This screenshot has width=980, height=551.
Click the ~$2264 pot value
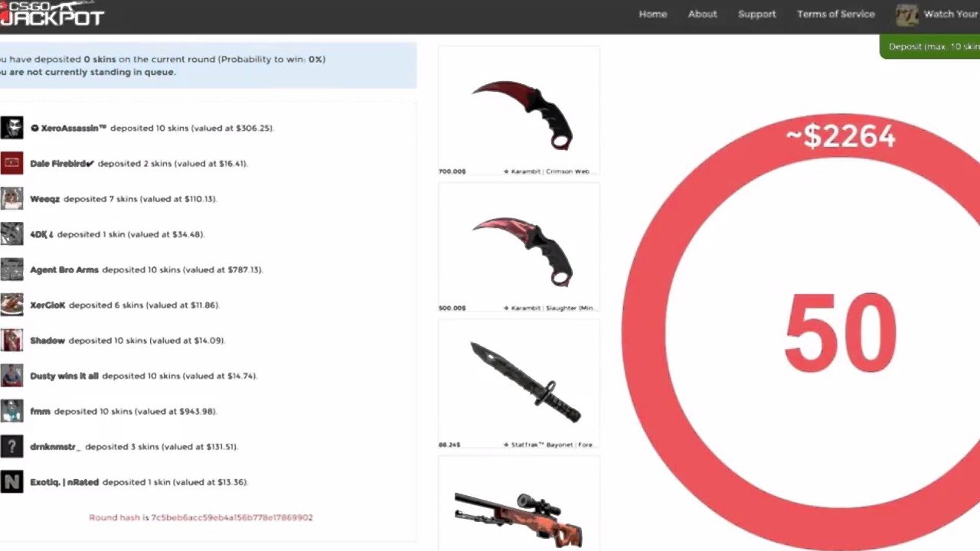(840, 136)
